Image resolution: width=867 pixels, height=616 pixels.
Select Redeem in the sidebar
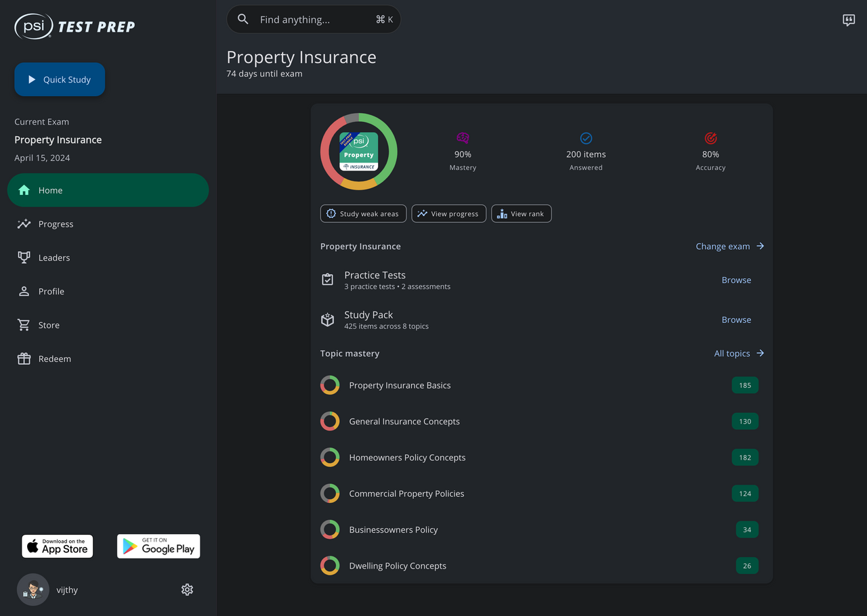pos(54,359)
